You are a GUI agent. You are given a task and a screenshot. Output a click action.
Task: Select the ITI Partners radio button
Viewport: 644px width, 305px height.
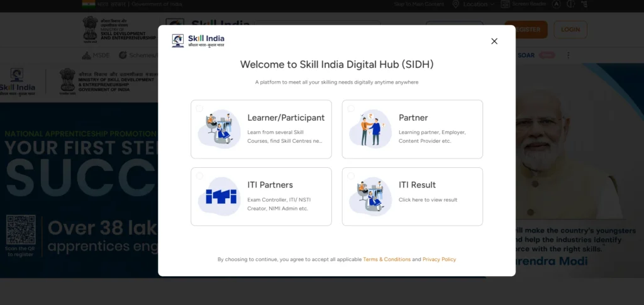(199, 175)
